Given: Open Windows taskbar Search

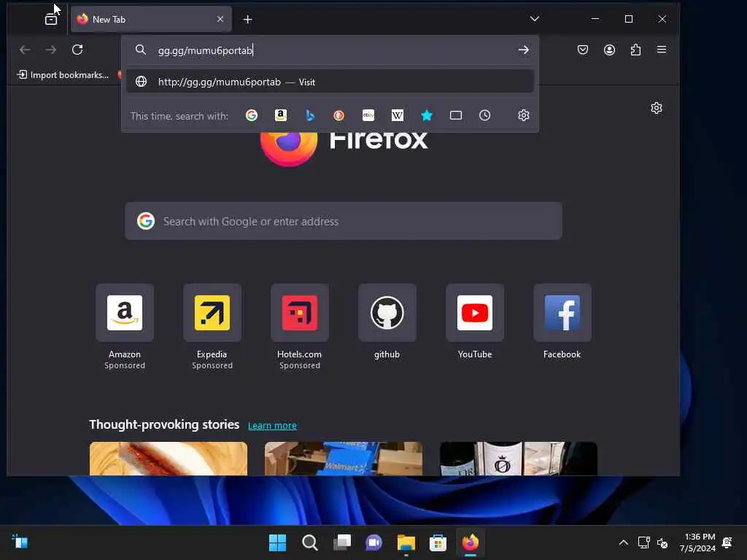Looking at the screenshot, I should [x=309, y=542].
